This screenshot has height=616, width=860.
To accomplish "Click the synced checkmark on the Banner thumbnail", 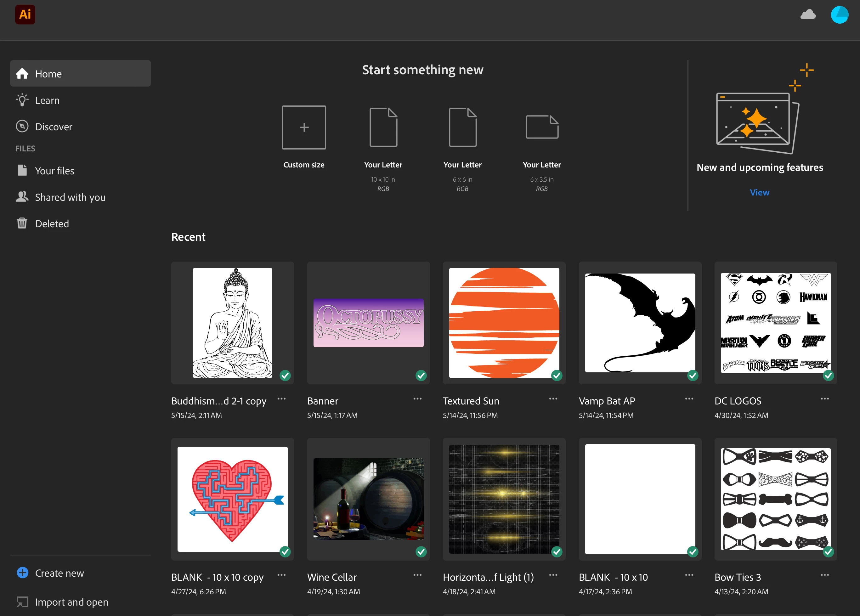I will [x=421, y=375].
